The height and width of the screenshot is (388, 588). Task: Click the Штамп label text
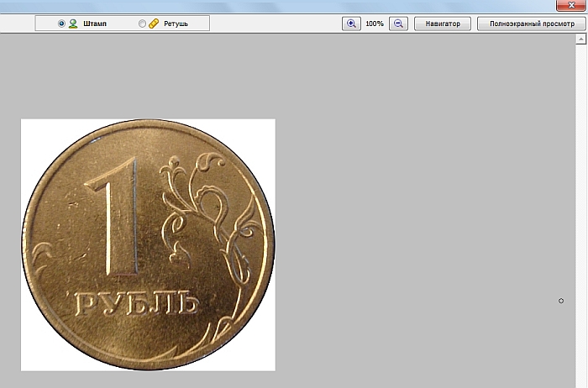[95, 24]
